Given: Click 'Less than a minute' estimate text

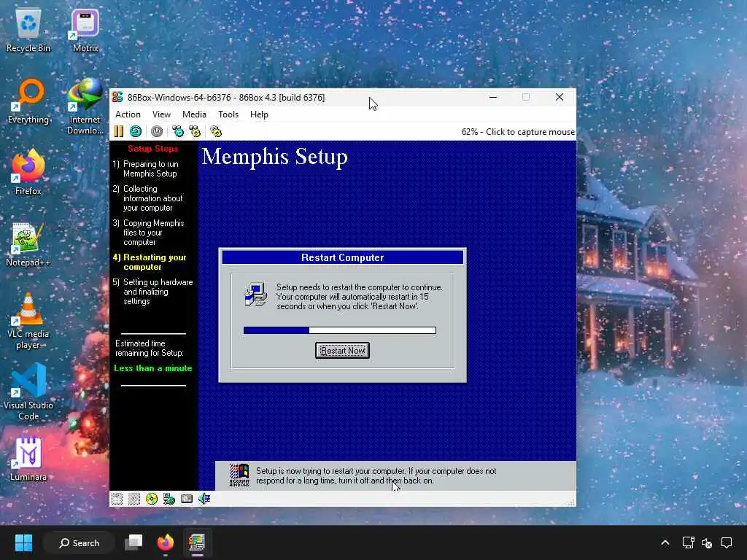Looking at the screenshot, I should coord(153,368).
